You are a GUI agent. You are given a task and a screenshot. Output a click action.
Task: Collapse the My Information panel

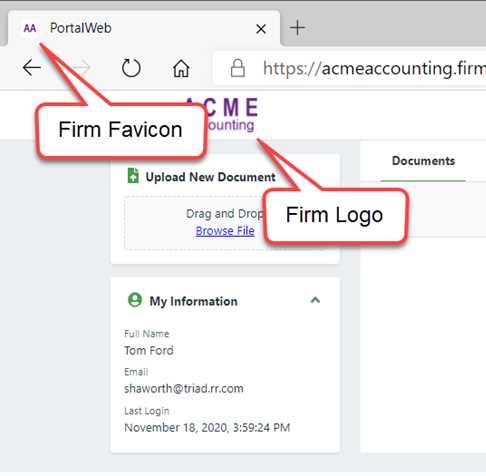point(315,300)
